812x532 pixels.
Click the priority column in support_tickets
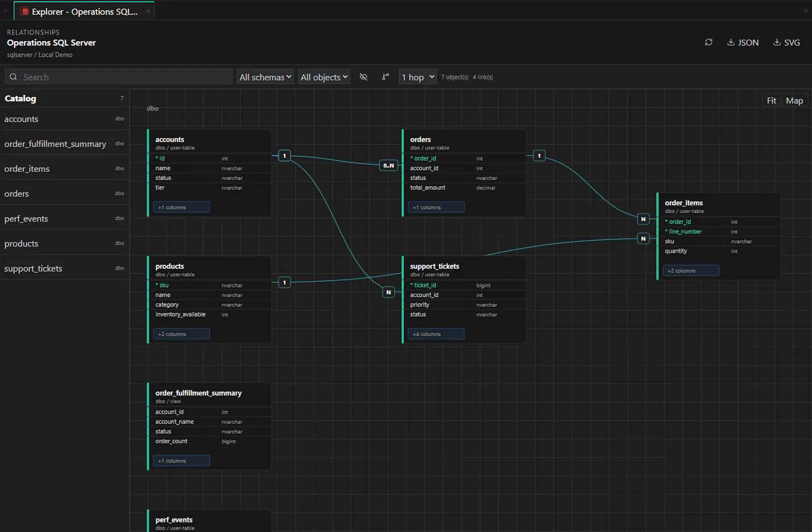point(465,305)
